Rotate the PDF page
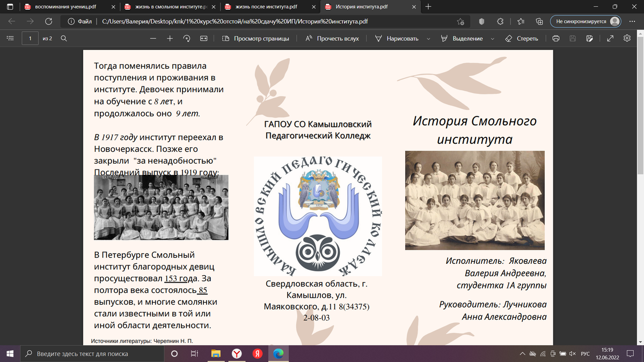This screenshot has width=644, height=362. [x=187, y=38]
